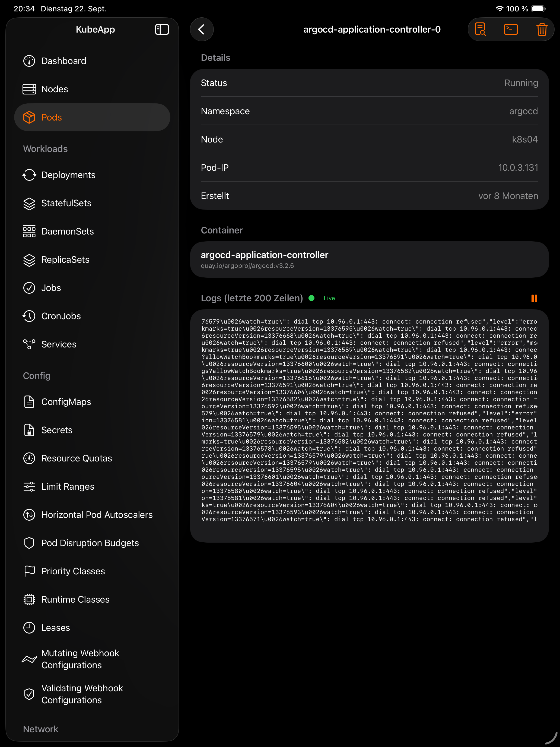
Task: Open the argocd-application-controller container card
Action: pos(369,260)
